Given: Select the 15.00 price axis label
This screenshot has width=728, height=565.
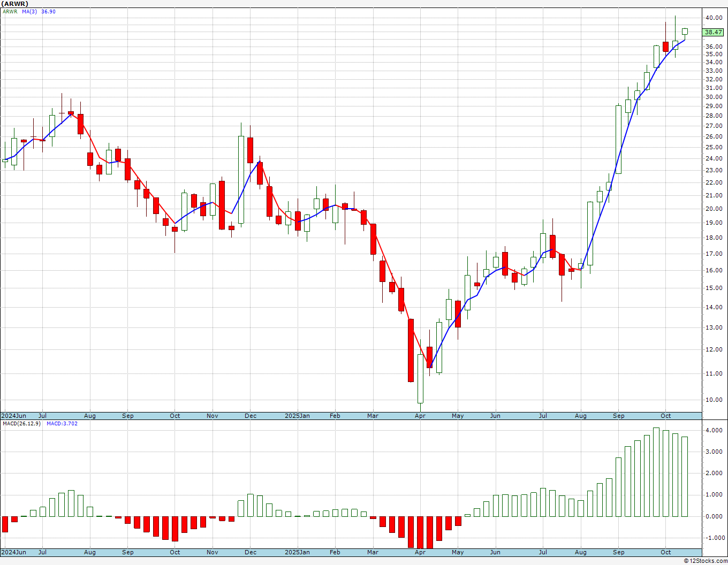Looking at the screenshot, I should pyautogui.click(x=714, y=288).
